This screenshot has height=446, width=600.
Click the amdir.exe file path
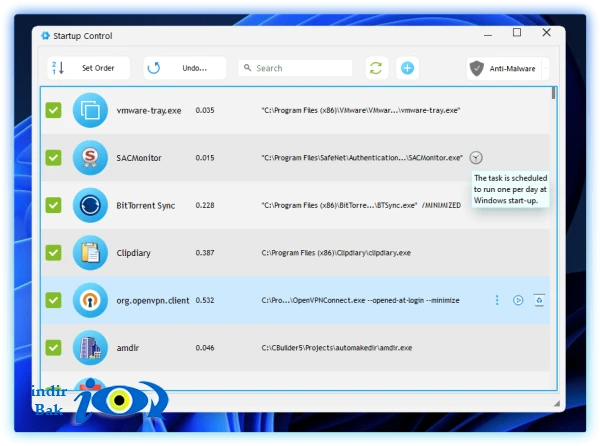point(337,348)
